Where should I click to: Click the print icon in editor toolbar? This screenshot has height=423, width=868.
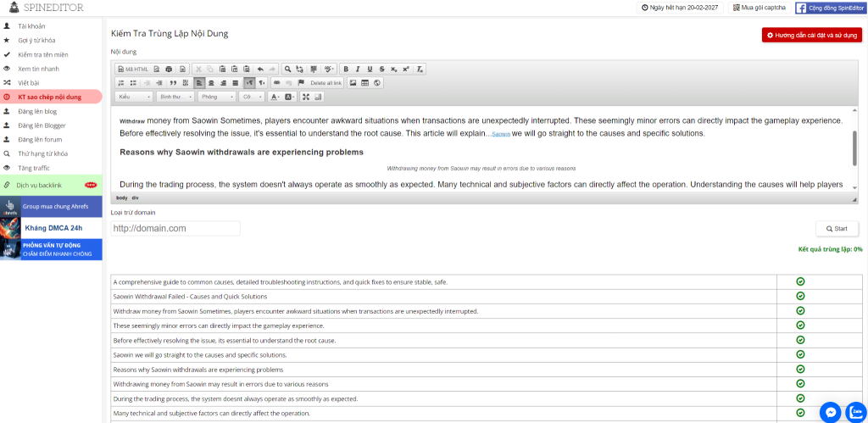(x=170, y=69)
